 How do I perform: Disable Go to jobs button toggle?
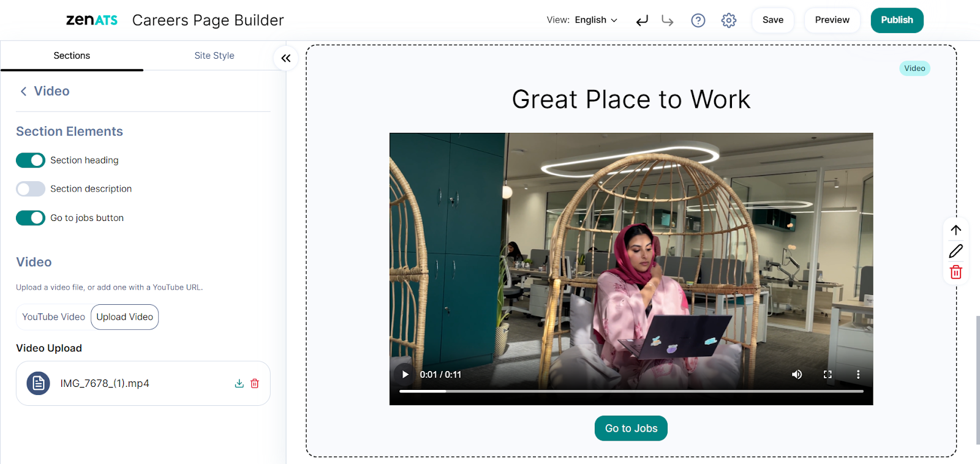[x=31, y=218]
